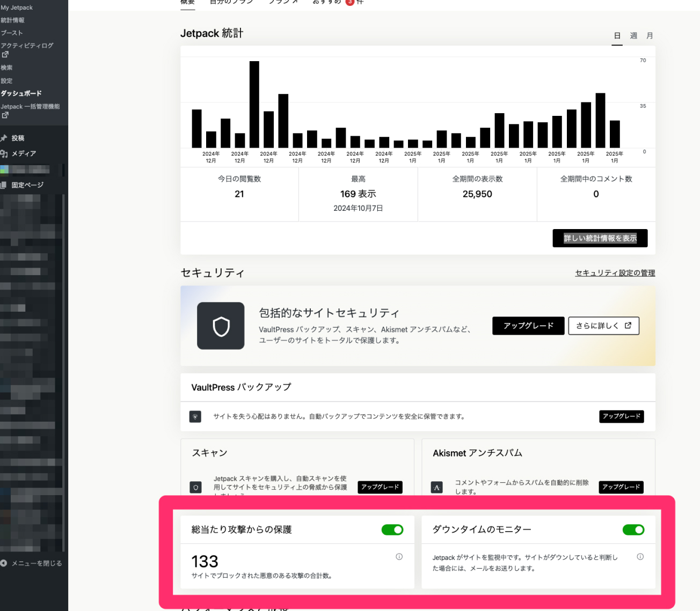Screen dimensions: 700x611
Task: Click chart axis label 70
Action: click(x=643, y=60)
